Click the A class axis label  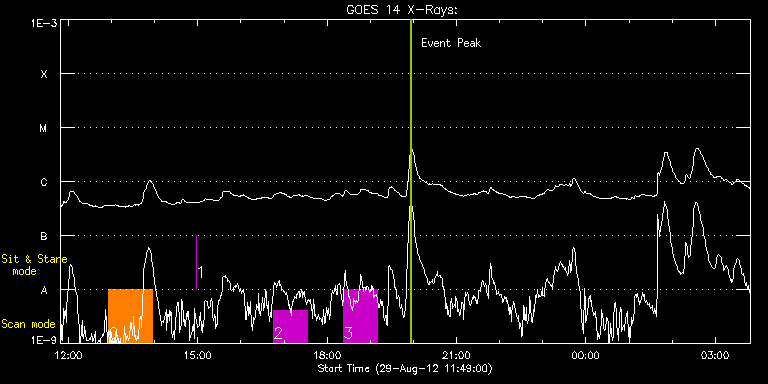44,290
